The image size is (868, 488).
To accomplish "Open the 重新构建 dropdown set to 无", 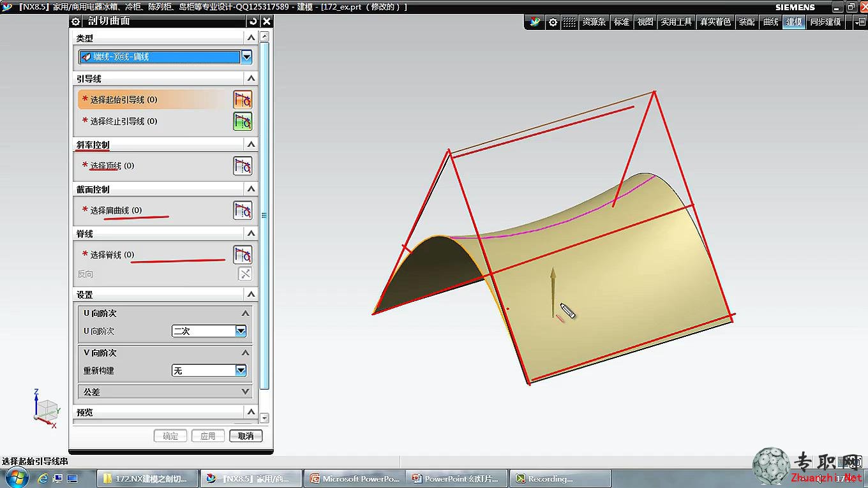I will [241, 370].
